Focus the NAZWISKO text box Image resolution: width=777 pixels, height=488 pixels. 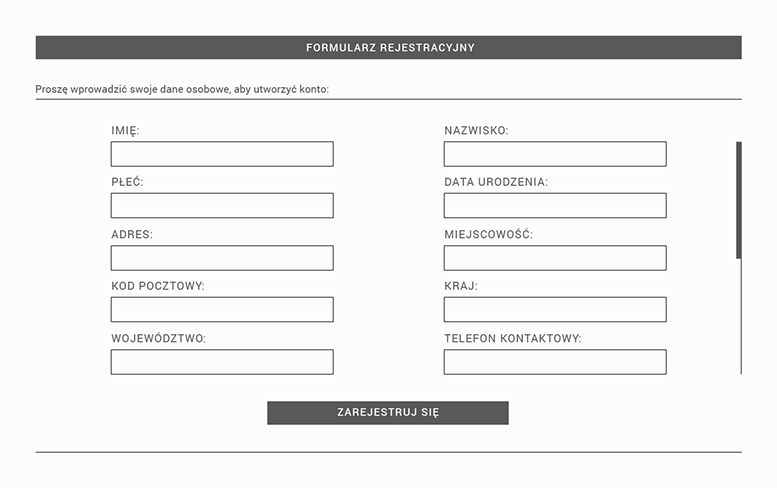coord(555,154)
